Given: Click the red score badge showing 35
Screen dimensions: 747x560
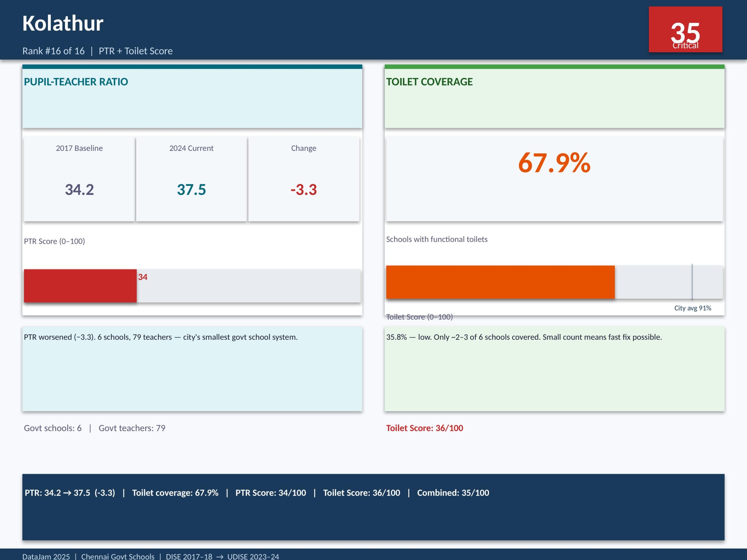Looking at the screenshot, I should tap(685, 30).
